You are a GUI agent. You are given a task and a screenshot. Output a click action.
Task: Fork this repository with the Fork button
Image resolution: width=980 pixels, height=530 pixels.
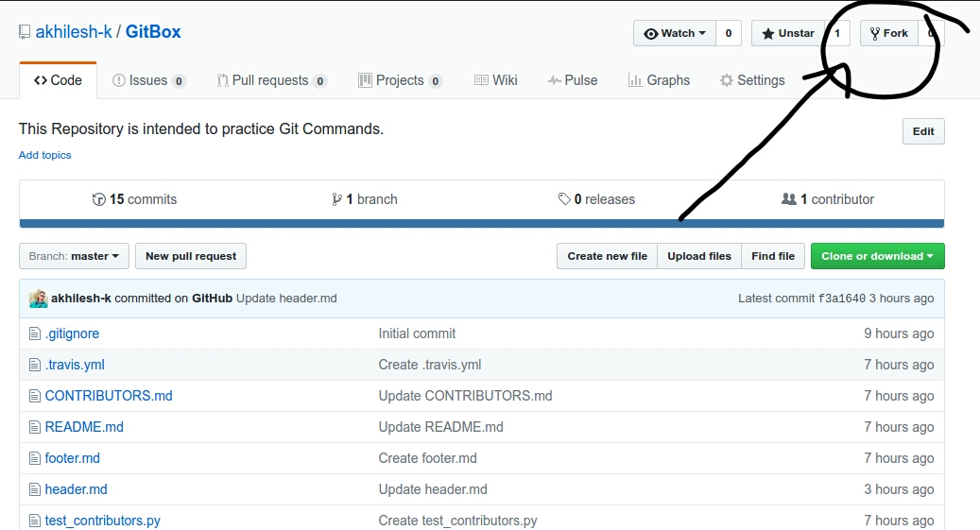(888, 33)
